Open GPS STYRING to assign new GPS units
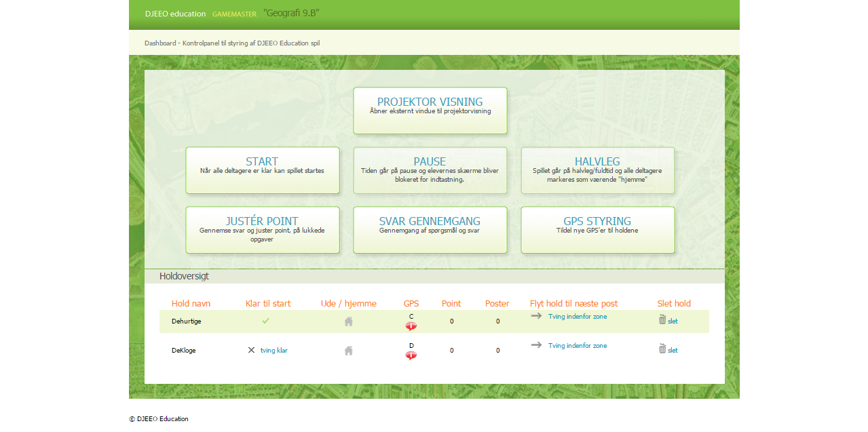This screenshot has width=868, height=432. [x=597, y=230]
